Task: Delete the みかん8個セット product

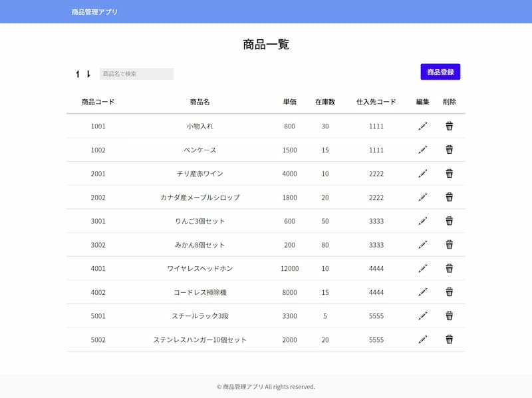Action: click(450, 244)
